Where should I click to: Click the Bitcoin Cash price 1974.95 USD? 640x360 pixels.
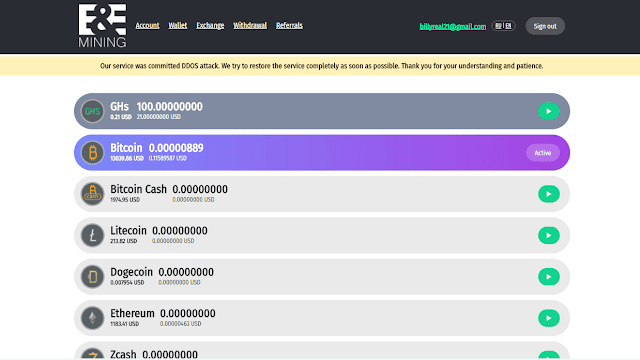(x=125, y=200)
